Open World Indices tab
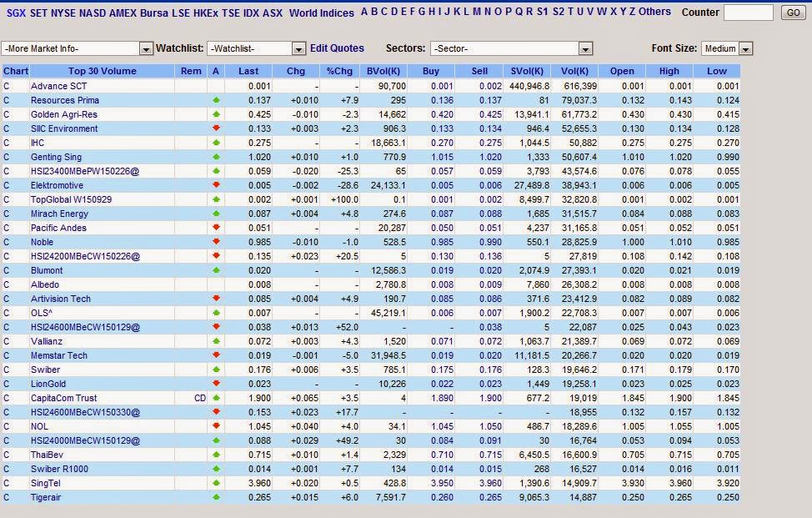 click(x=322, y=13)
